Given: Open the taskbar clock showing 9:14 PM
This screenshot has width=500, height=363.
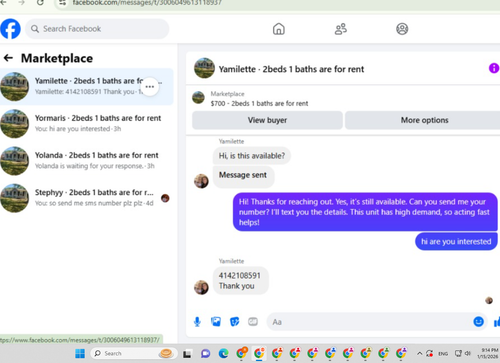Looking at the screenshot, I should point(489,353).
